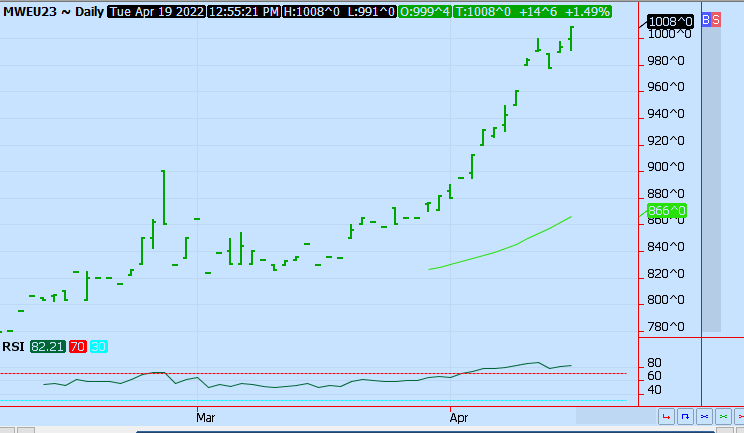Click the green horizontal compress arrows icon

[723, 417]
